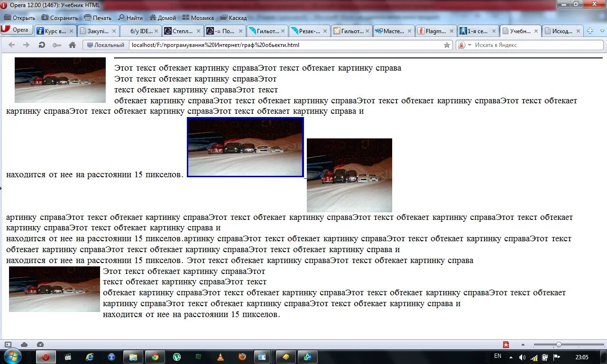Click the volume speaker tray icon
Screen dimensions: 607x364
pos(523,357)
